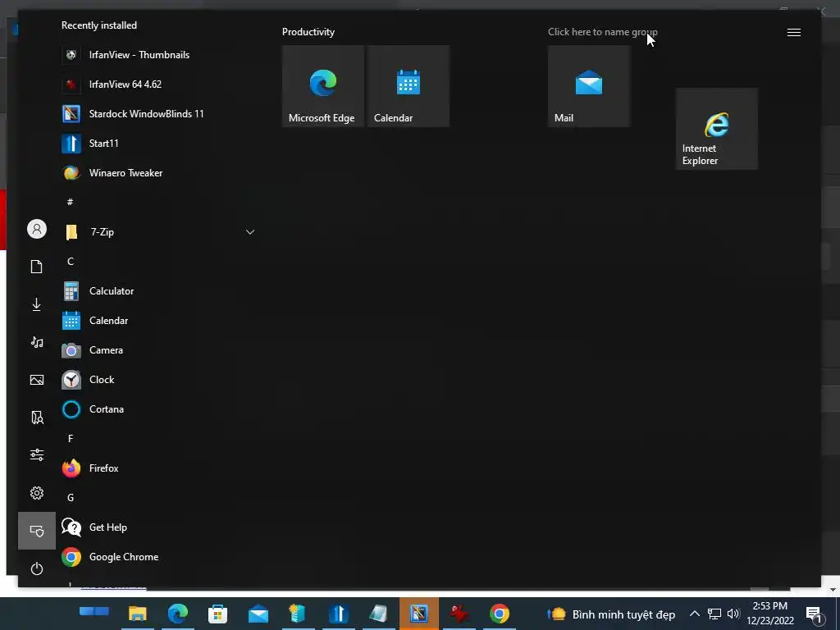Viewport: 840px width, 630px height.
Task: Open the Internet Explorer tile
Action: (716, 129)
